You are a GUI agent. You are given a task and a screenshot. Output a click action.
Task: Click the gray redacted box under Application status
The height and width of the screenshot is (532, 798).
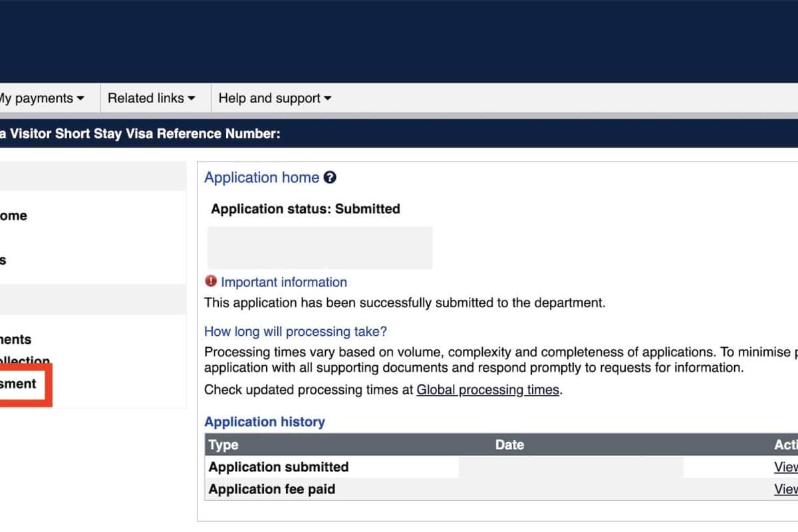point(320,247)
